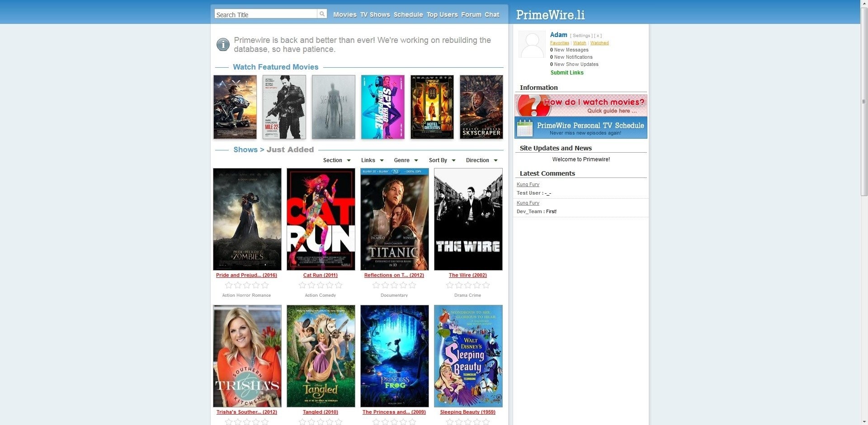Screen dimensions: 868x425
Task: Open featured Hotel Artemis poster
Action: tap(432, 107)
